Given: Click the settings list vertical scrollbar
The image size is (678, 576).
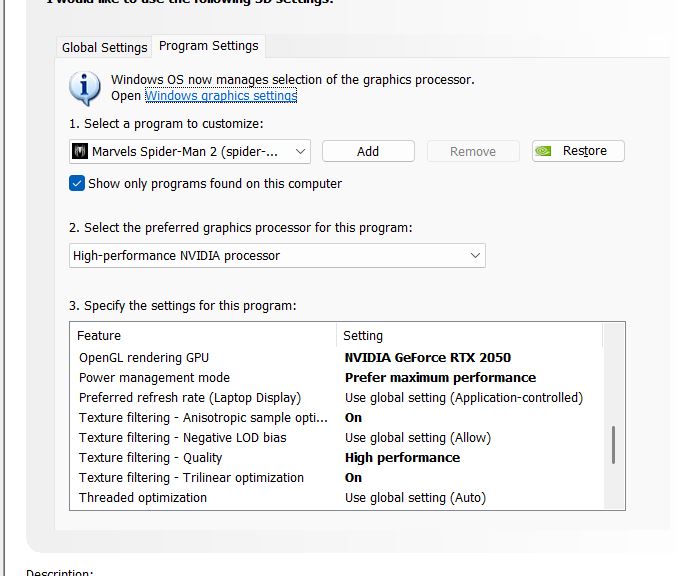Looking at the screenshot, I should point(614,445).
